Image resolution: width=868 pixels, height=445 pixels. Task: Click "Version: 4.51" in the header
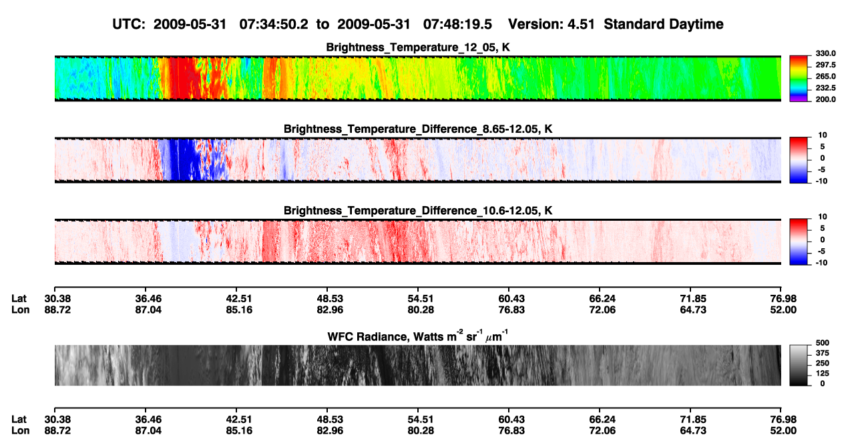[552, 24]
